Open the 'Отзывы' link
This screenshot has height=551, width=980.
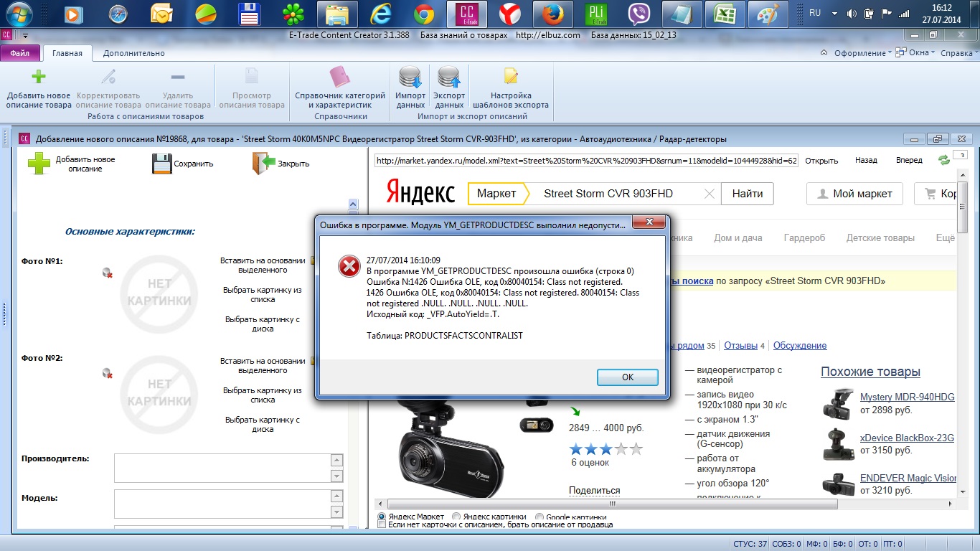coord(739,346)
